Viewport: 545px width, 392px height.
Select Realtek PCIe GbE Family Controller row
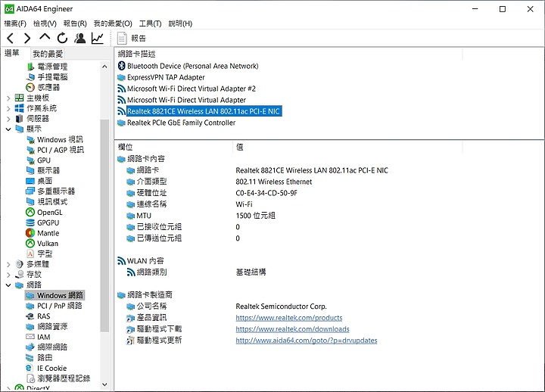point(176,123)
